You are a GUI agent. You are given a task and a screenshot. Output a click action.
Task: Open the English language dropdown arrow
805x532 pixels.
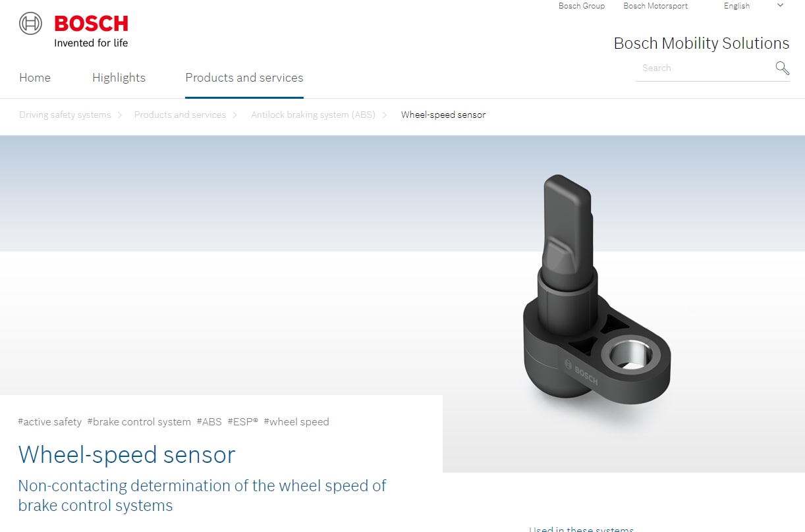tap(780, 5)
